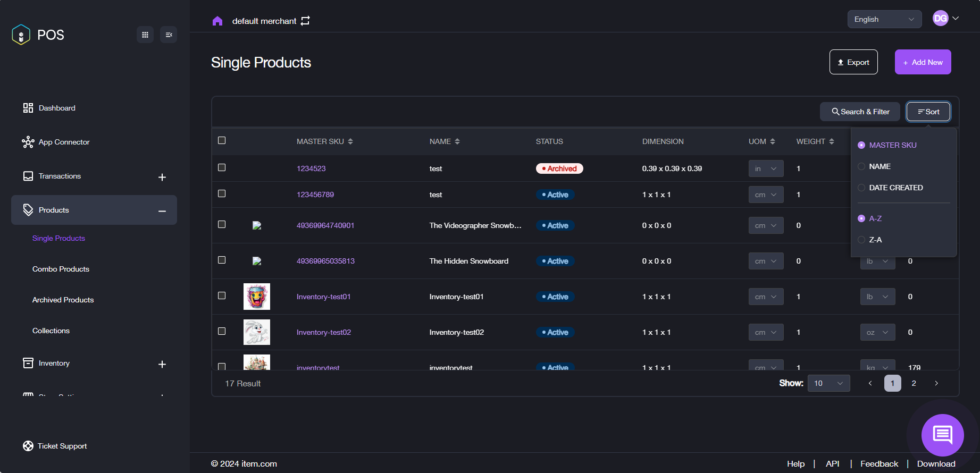Viewport: 980px width, 473px height.
Task: Open Combo Products in sidebar
Action: [61, 269]
